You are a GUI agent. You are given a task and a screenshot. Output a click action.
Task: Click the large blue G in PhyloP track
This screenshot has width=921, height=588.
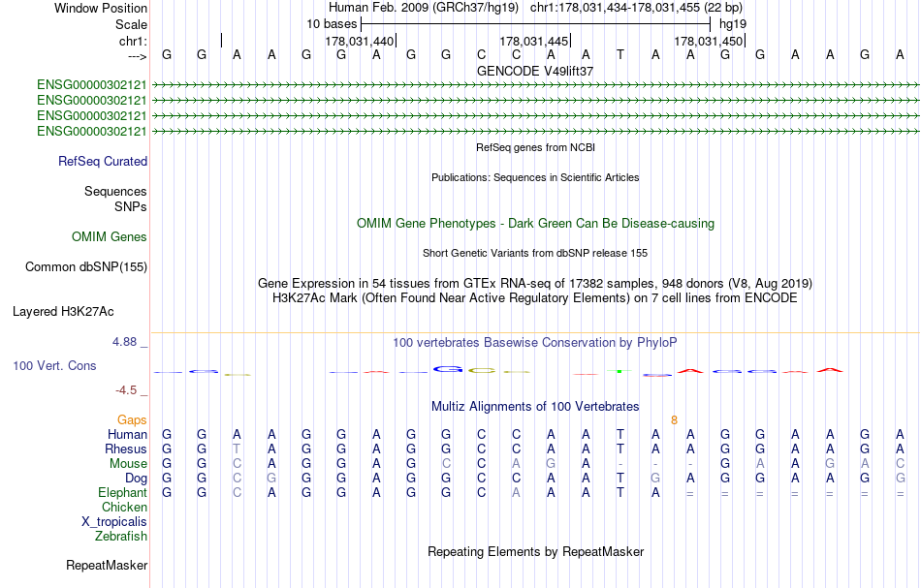tap(448, 369)
